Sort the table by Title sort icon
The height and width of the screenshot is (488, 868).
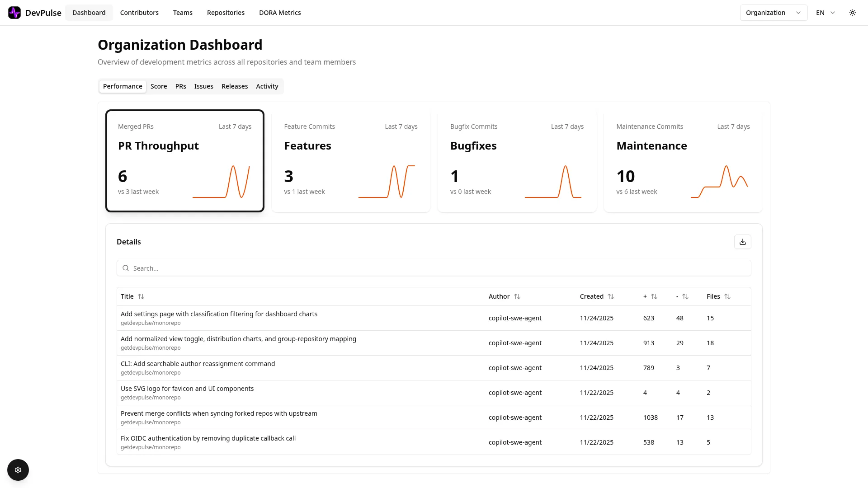coord(142,296)
